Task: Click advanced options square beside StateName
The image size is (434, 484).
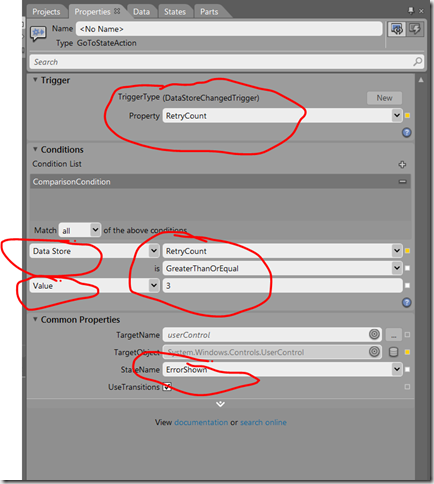Action: [x=407, y=369]
